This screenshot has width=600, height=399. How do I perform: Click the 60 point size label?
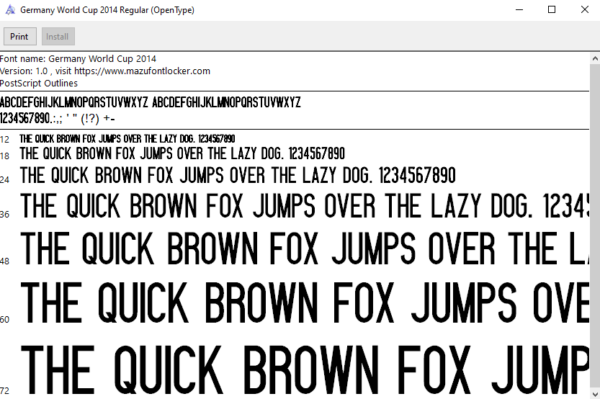[x=5, y=319]
